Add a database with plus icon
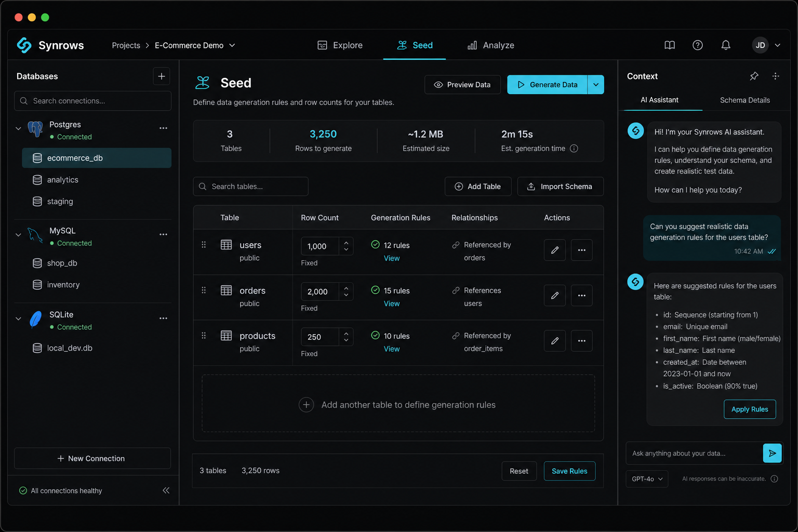The width and height of the screenshot is (798, 532). point(162,76)
